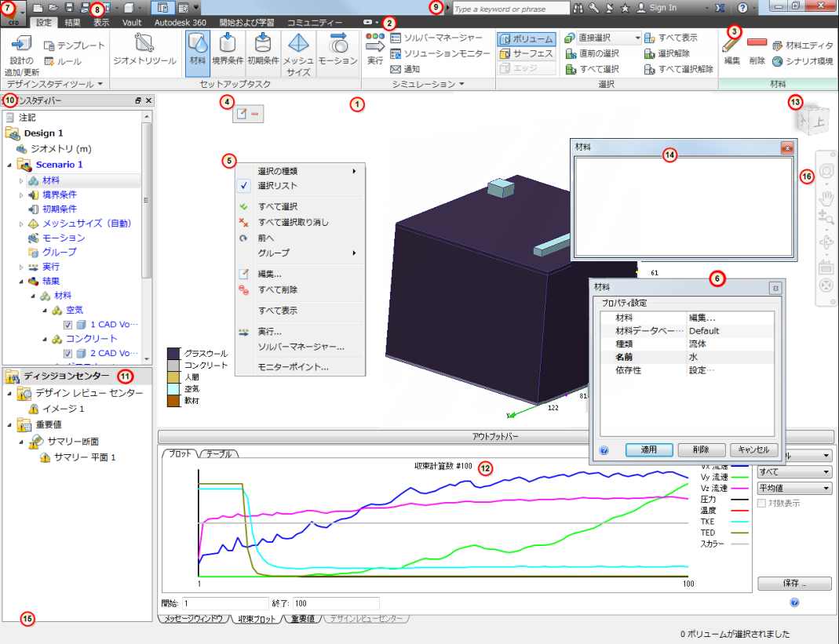
Task: Open ソリューションモニター
Action: pos(440,53)
